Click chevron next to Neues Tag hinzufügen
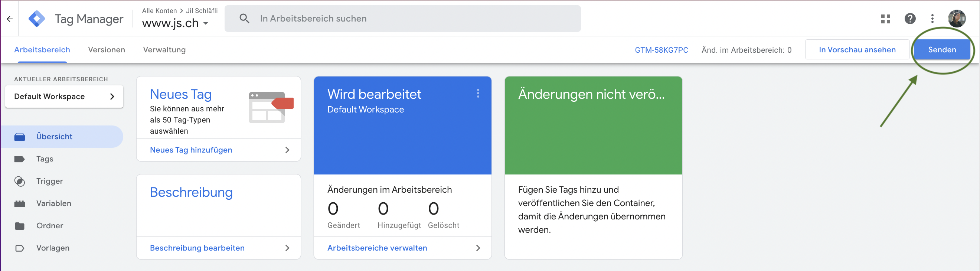This screenshot has height=271, width=980. [287, 150]
